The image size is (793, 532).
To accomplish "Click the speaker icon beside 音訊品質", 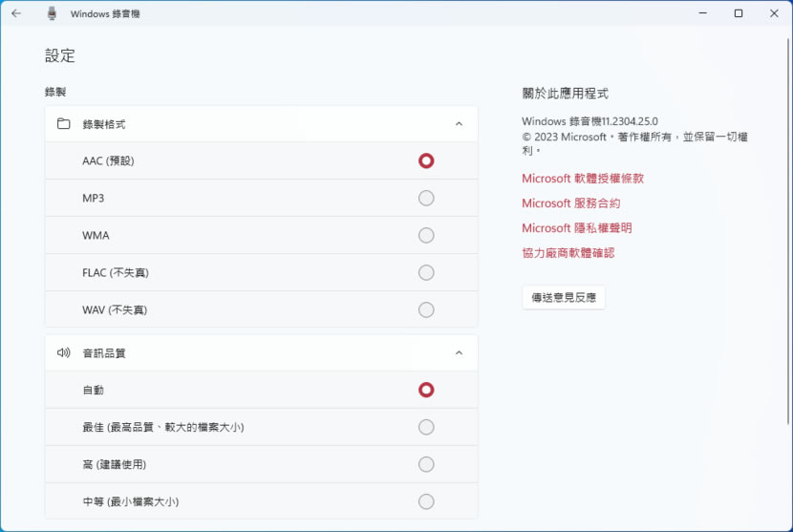I will pos(64,352).
